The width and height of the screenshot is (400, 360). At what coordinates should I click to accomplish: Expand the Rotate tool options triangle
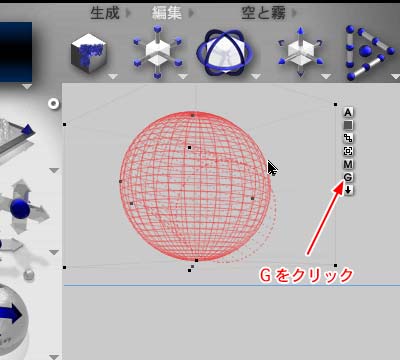click(256, 77)
